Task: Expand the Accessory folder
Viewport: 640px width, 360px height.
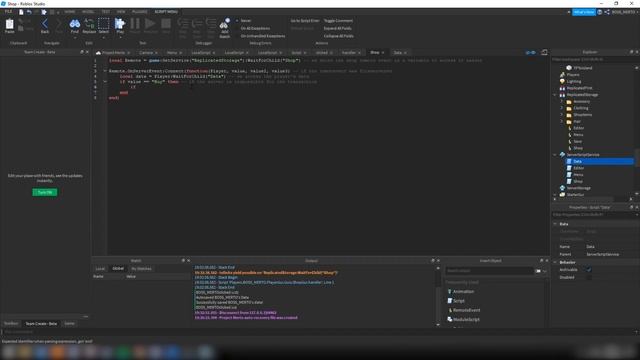Action: [562, 101]
